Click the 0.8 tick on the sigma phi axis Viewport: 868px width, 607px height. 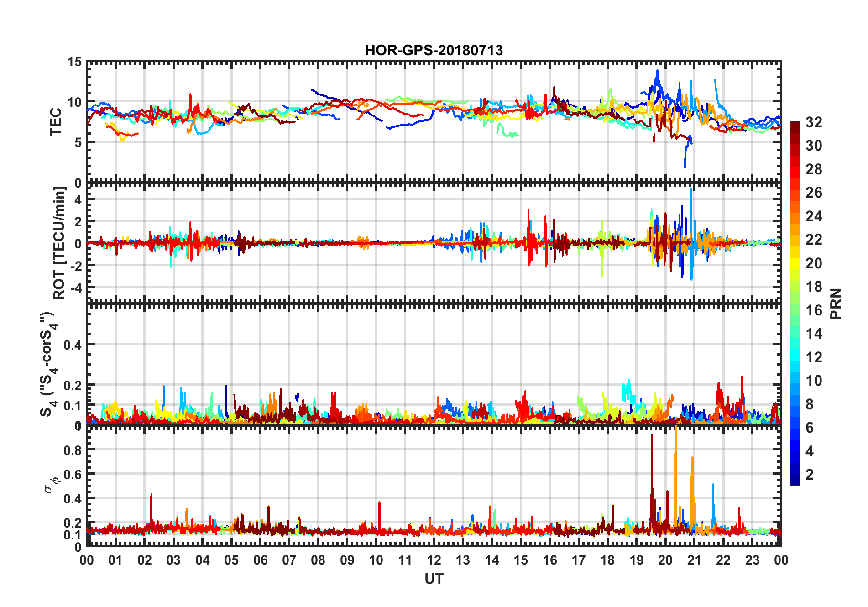point(73,450)
